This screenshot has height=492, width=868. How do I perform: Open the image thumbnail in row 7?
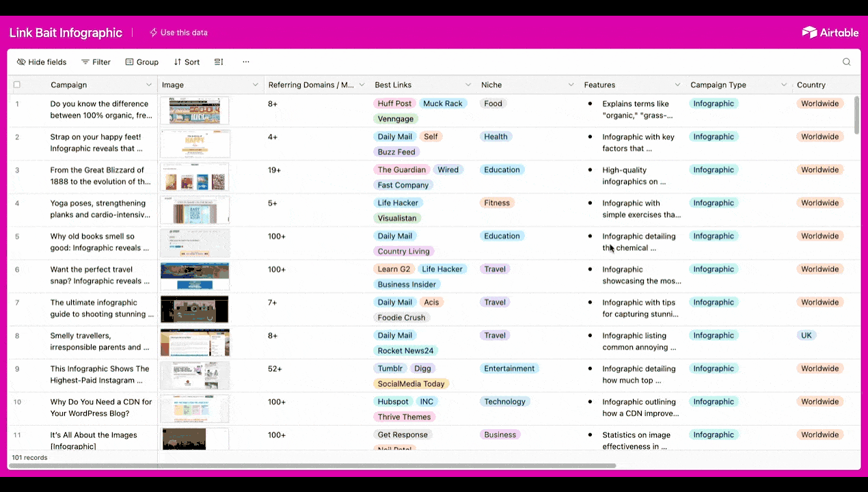tap(195, 310)
